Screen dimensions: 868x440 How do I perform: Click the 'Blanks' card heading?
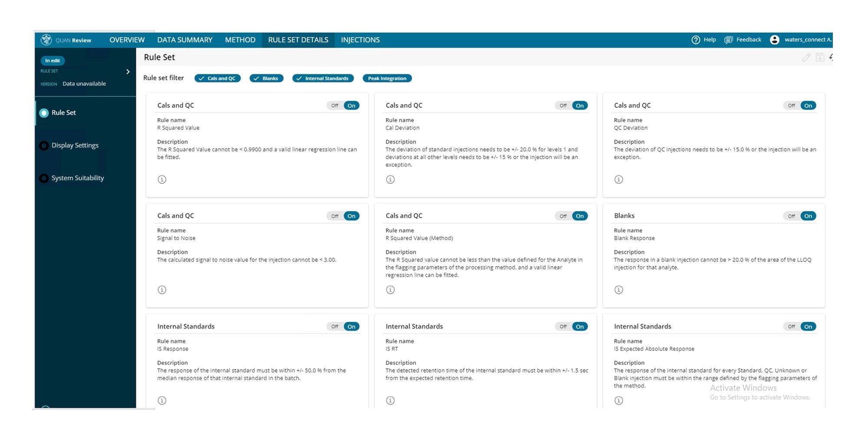click(625, 216)
